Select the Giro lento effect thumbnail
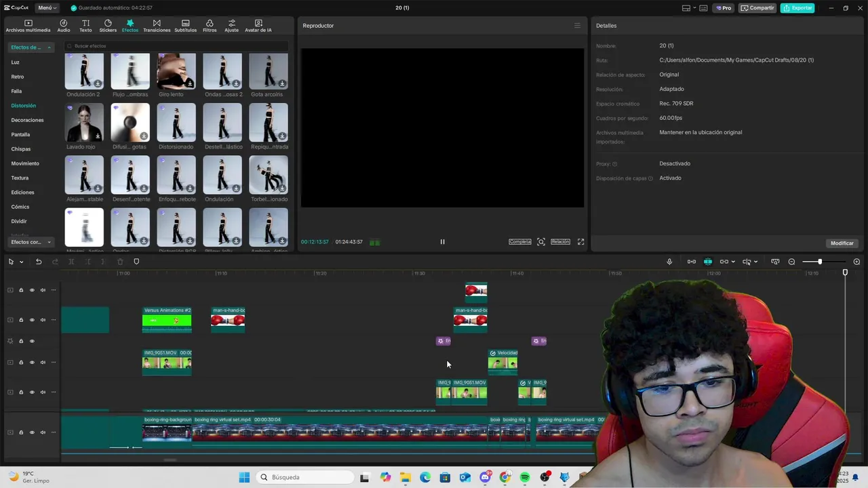 click(176, 70)
